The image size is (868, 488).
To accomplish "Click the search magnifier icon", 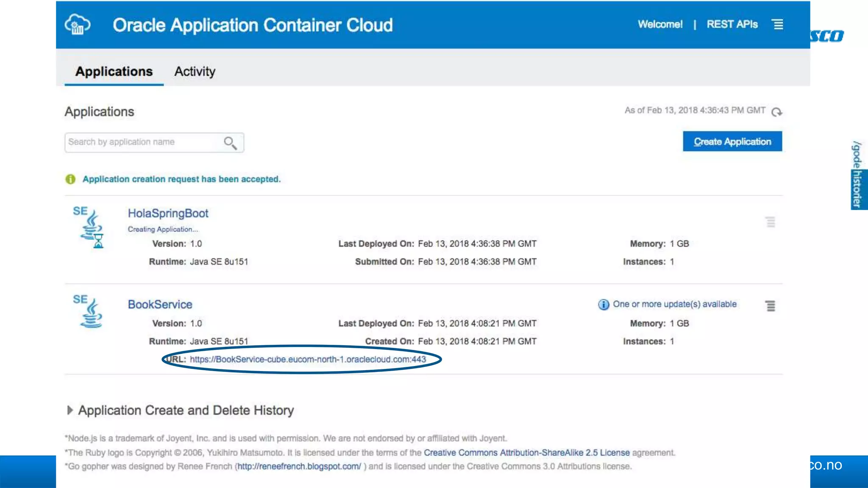I will click(x=230, y=143).
